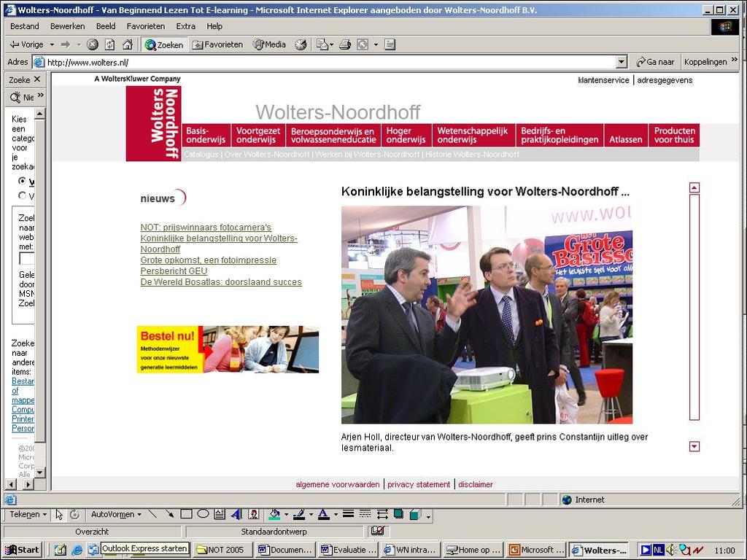Screen dimensions: 747x560
Task: Select the Objects selection pointer tool
Action: [59, 514]
